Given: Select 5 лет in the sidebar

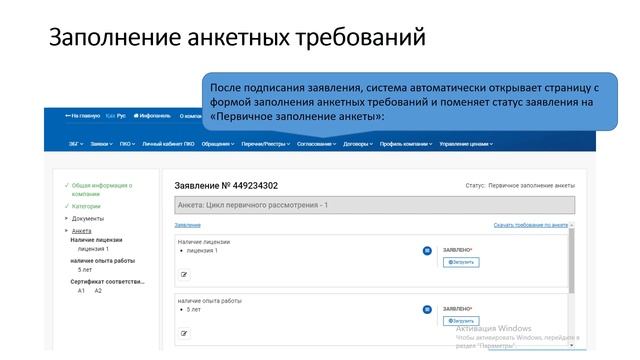Looking at the screenshot, I should click(84, 270).
